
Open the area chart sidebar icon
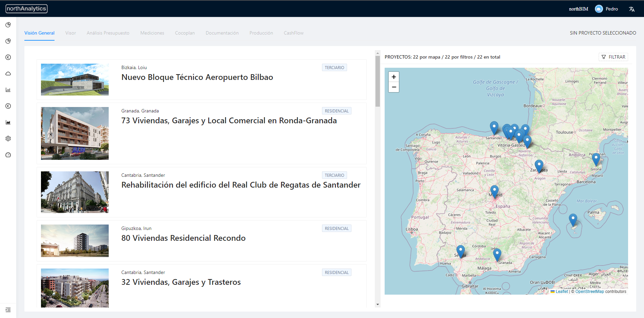click(8, 122)
